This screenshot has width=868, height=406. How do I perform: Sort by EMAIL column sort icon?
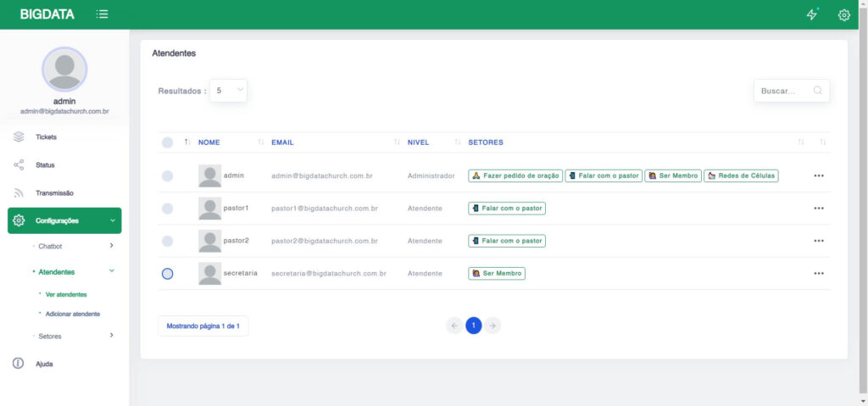tap(397, 142)
